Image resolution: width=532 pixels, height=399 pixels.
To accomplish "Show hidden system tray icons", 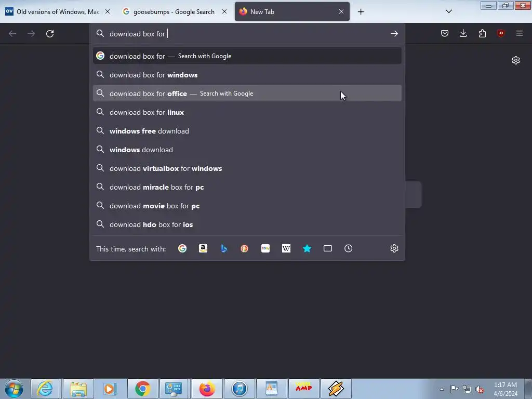I will point(442,389).
